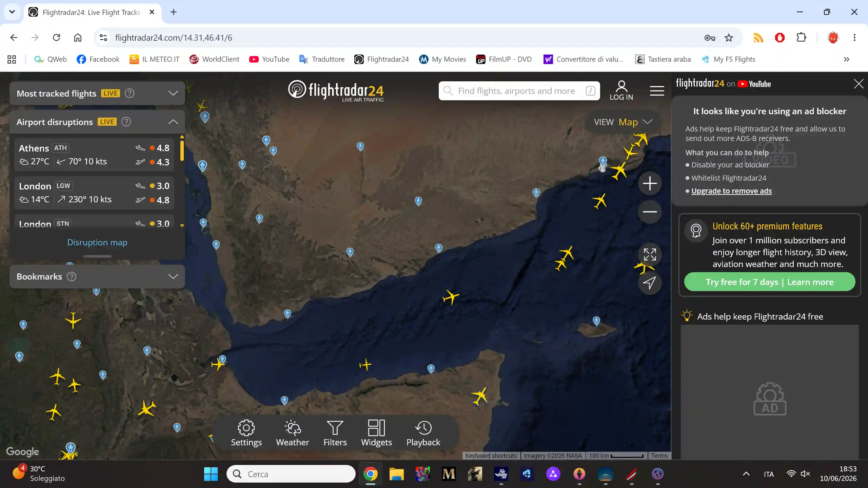Screen dimensions: 868x488
Task: Open the IL METEO.IT bookmark
Action: coord(154,59)
